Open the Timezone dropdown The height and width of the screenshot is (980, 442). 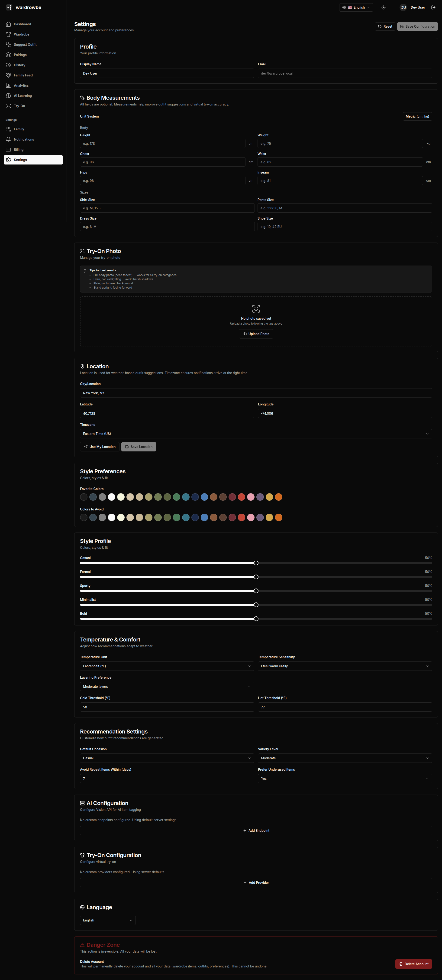256,433
